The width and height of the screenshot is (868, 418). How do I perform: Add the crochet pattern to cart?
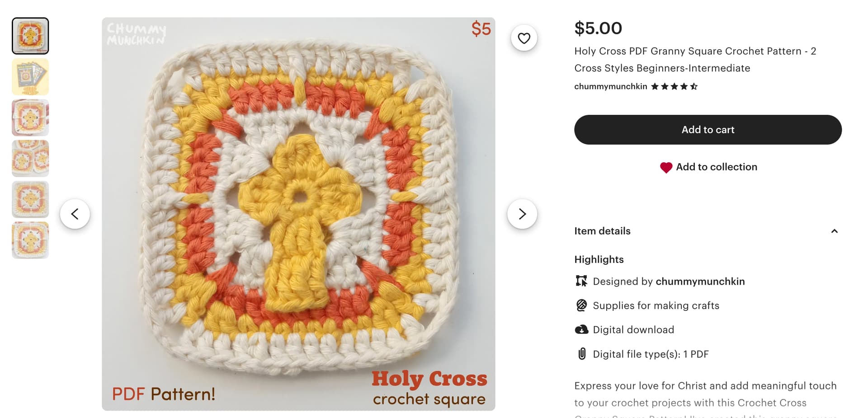click(x=708, y=130)
